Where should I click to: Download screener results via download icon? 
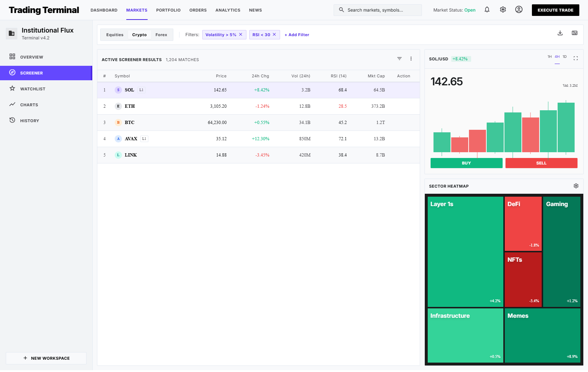tap(560, 33)
